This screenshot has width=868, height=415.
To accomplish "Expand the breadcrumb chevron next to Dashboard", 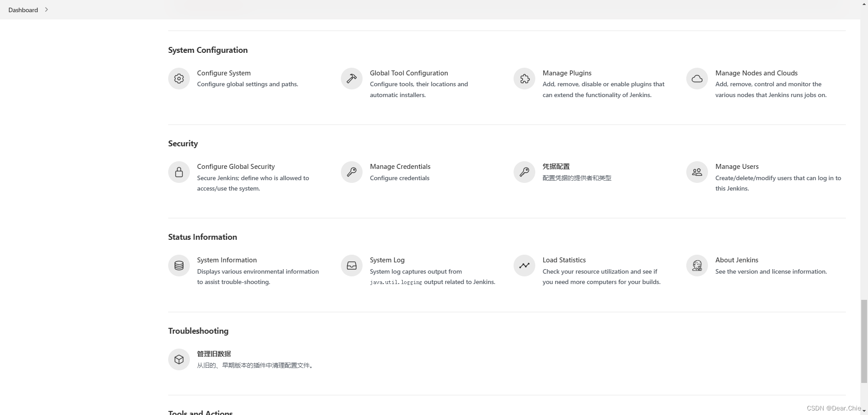I will tap(46, 9).
